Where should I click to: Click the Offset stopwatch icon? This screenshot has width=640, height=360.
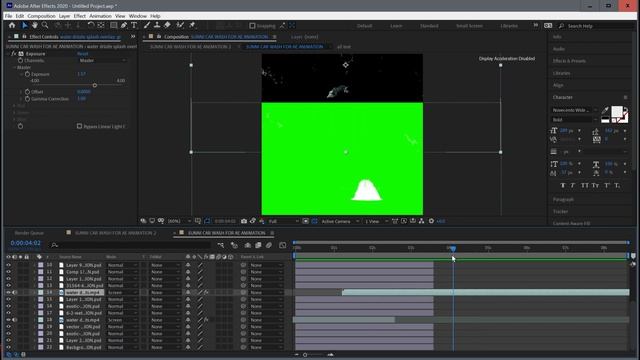[27, 92]
